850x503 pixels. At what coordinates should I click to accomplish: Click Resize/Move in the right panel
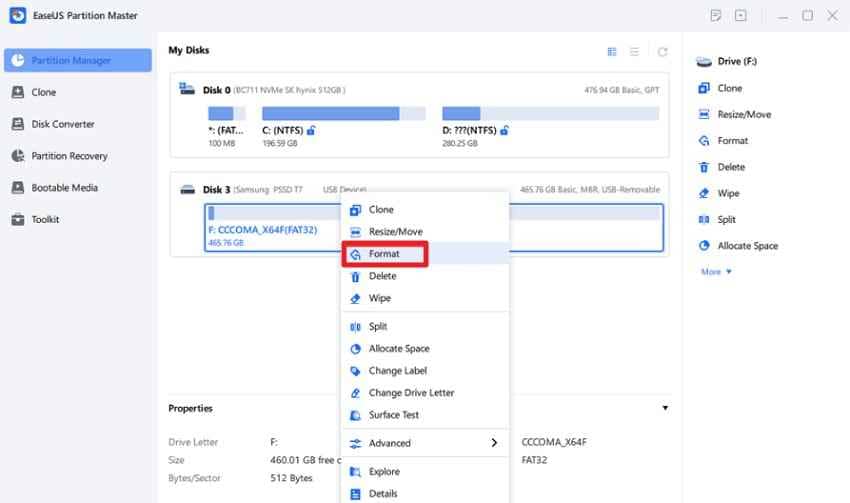[735, 114]
